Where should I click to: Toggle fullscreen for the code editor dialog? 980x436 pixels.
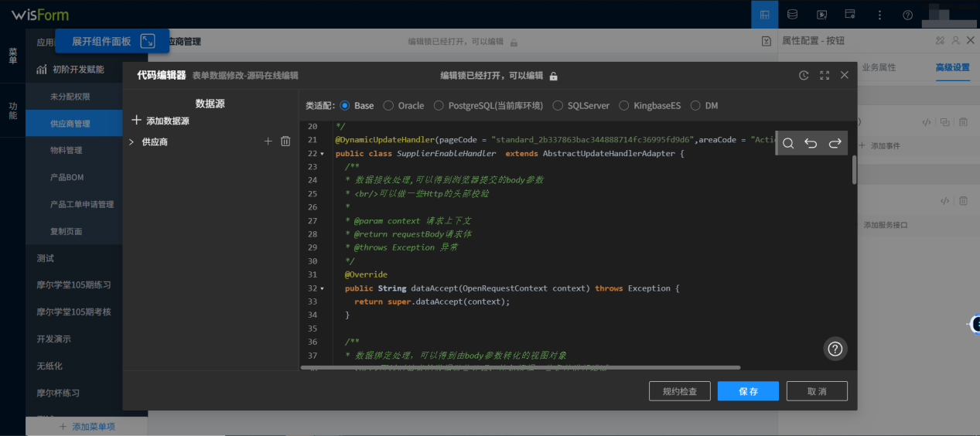point(825,76)
